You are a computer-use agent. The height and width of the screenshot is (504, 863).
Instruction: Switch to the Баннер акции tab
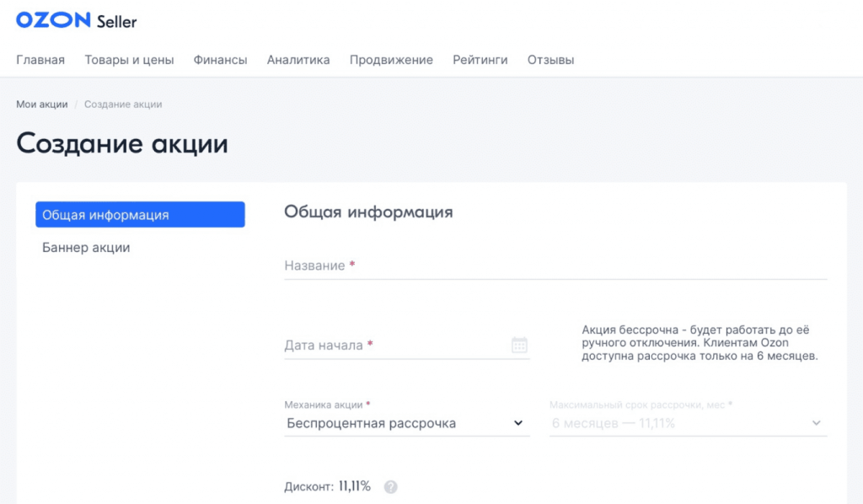86,248
